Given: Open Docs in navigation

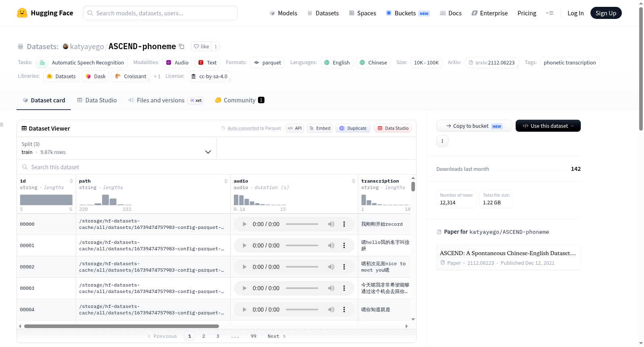Looking at the screenshot, I should click(451, 13).
